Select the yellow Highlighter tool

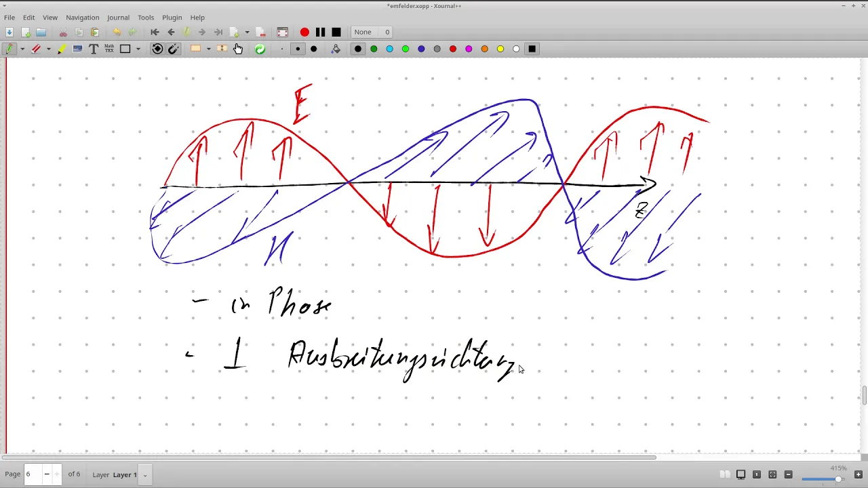pos(62,49)
